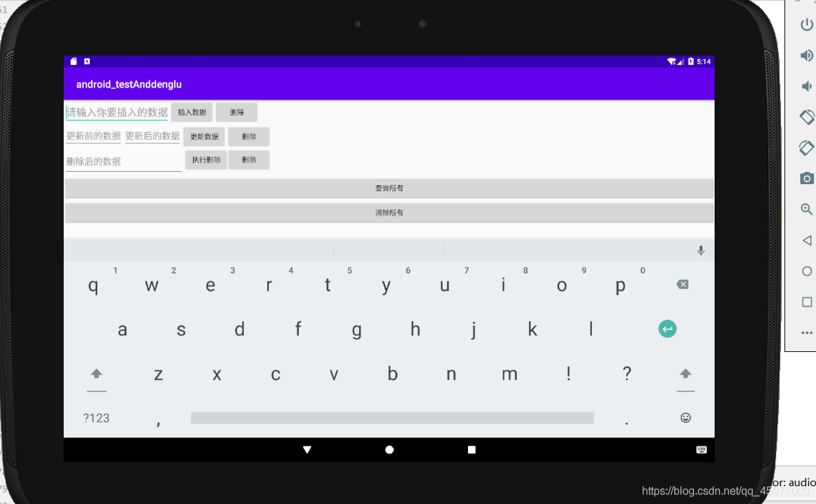Tap the m key
The width and height of the screenshot is (816, 504).
tap(510, 374)
